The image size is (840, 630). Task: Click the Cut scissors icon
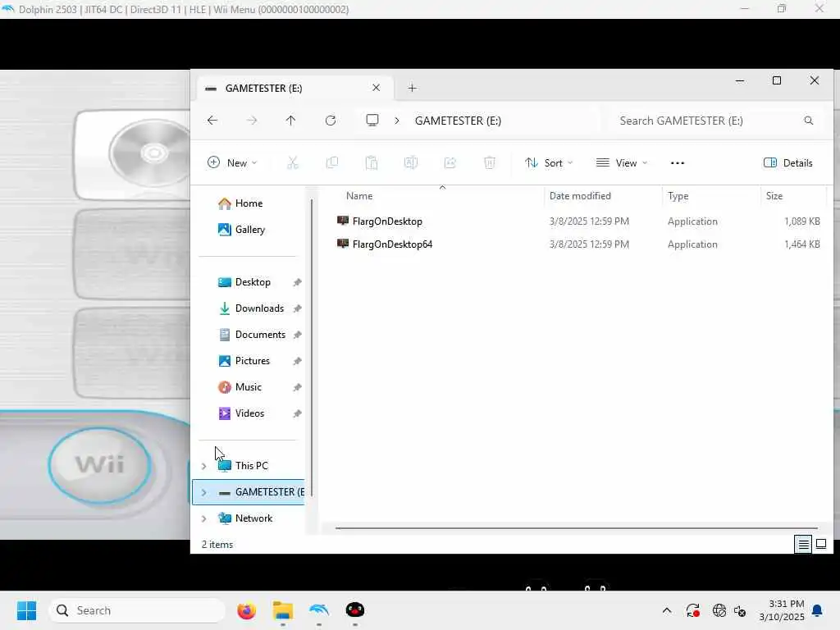[293, 163]
